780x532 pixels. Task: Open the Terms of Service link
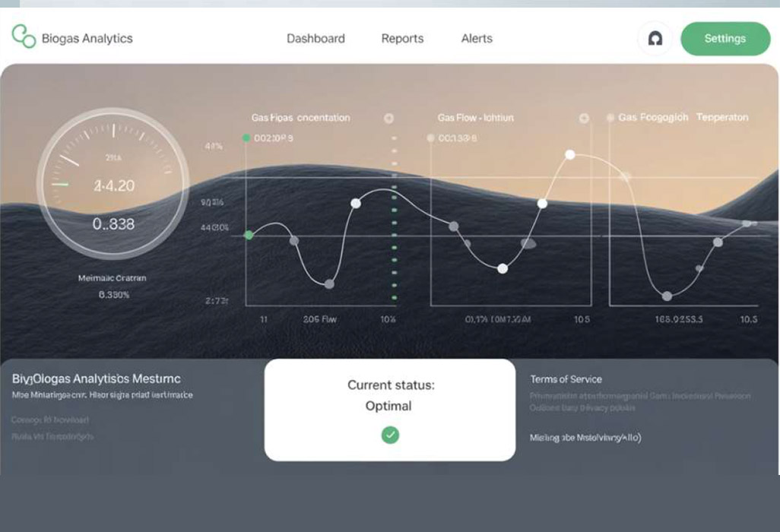(x=566, y=379)
